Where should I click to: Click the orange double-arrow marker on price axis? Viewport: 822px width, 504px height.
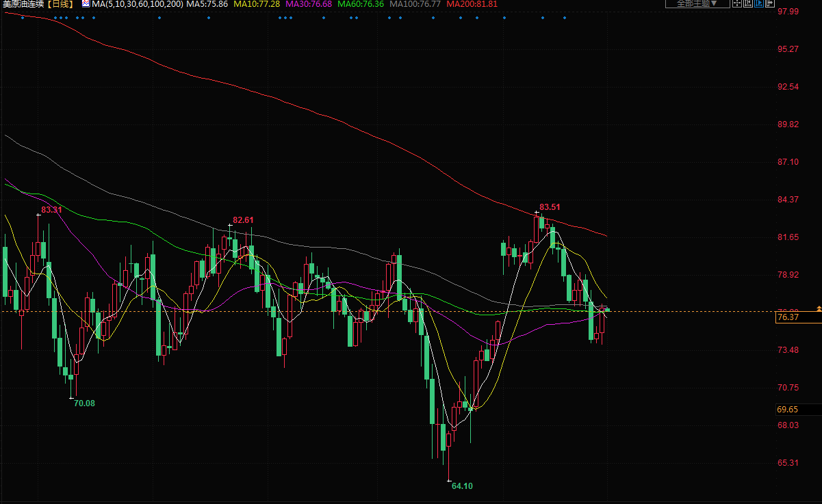819,309
